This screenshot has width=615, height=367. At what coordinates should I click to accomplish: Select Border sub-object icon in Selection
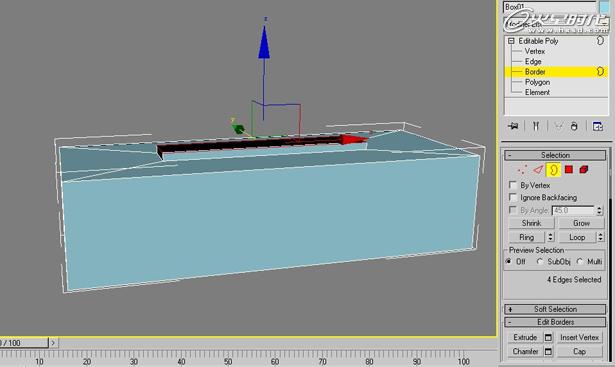tap(553, 170)
